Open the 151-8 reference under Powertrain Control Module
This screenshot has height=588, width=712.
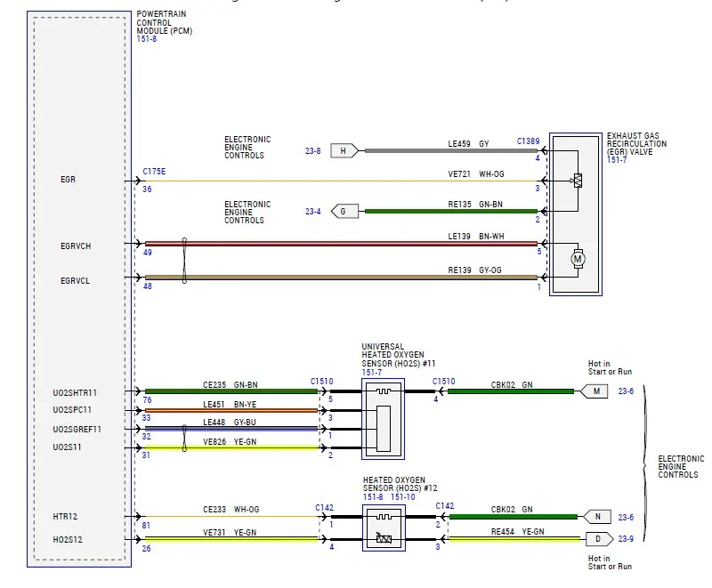coord(147,39)
